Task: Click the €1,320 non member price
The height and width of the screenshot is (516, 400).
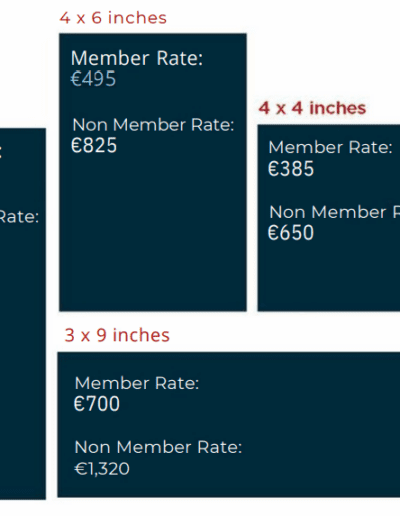Action: [x=102, y=469]
